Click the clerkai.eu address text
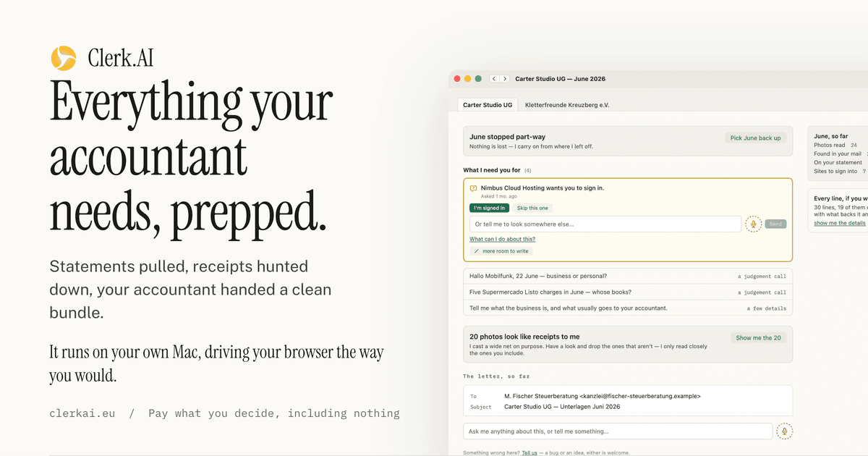The height and width of the screenshot is (456, 868). 82,413
